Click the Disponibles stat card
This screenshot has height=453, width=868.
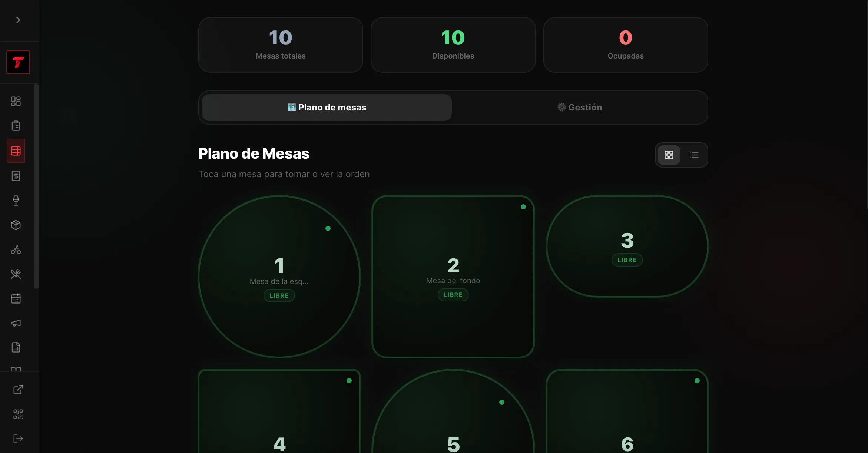(453, 45)
